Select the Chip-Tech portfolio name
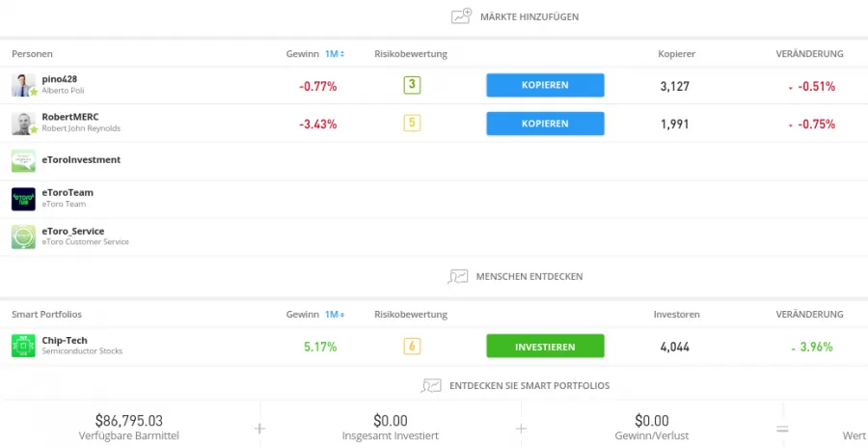868x447 pixels. (x=65, y=340)
